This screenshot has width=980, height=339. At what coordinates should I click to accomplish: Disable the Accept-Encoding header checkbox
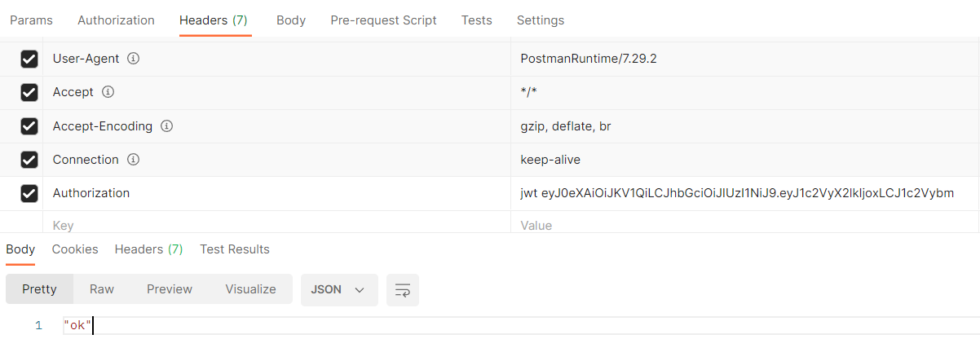[29, 126]
